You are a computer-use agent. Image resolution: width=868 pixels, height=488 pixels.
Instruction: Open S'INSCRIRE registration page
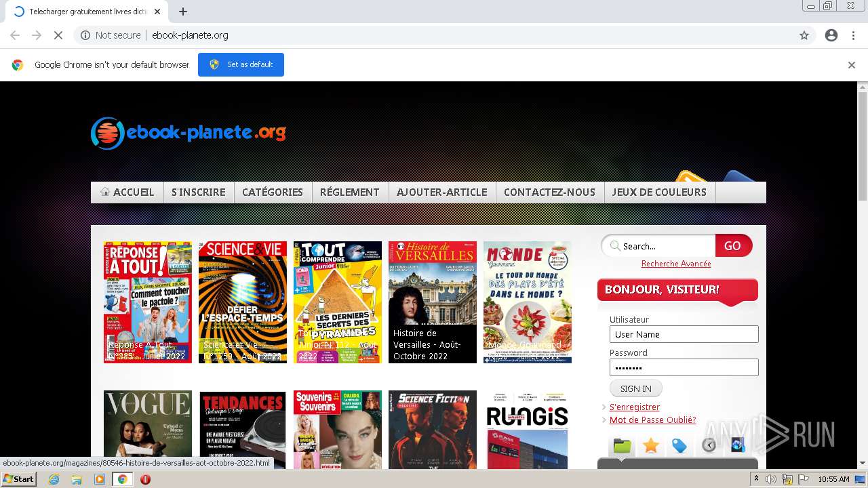coord(199,192)
